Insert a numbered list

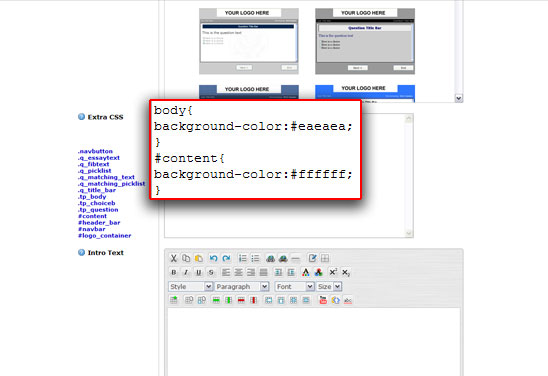click(x=242, y=259)
